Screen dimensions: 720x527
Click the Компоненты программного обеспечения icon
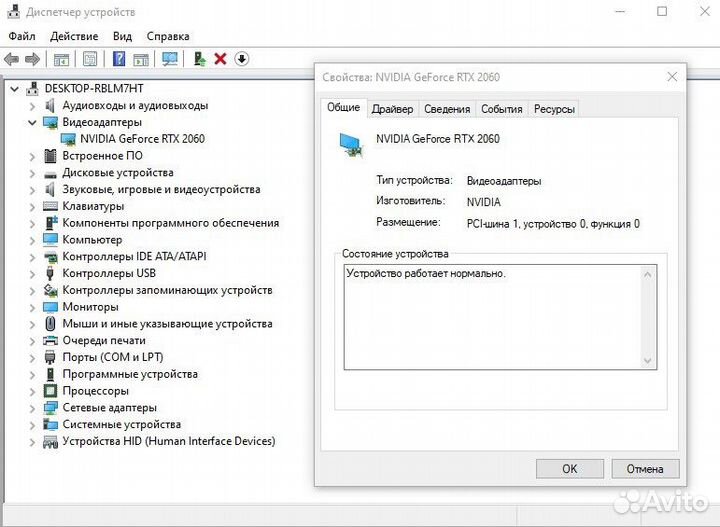pyautogui.click(x=51, y=223)
